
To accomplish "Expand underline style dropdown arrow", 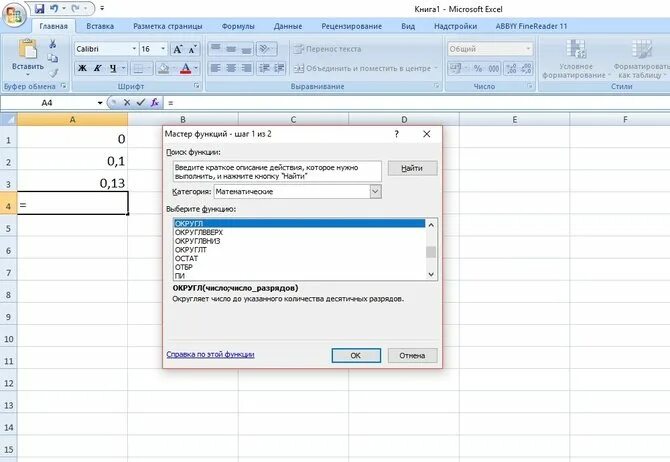I will 123,68.
